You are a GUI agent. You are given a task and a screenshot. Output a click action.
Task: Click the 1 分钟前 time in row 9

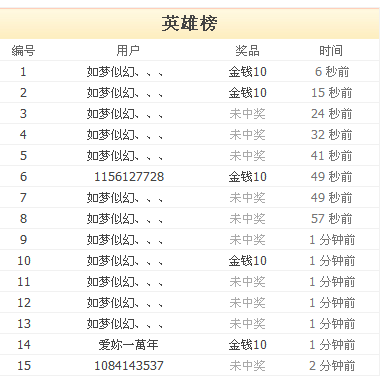[x=332, y=240]
